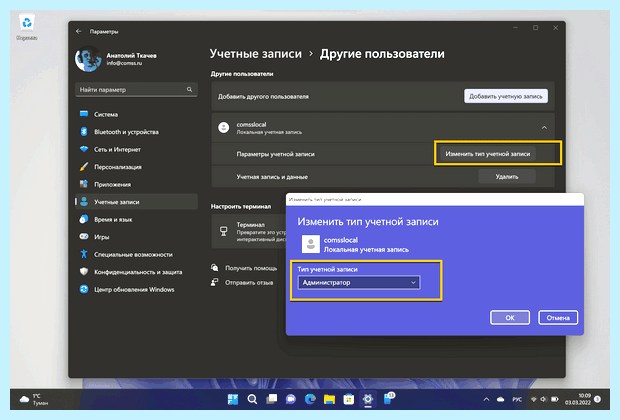620x420 pixels.
Task: Click the Учетные записи breadcrumb
Action: [x=255, y=54]
